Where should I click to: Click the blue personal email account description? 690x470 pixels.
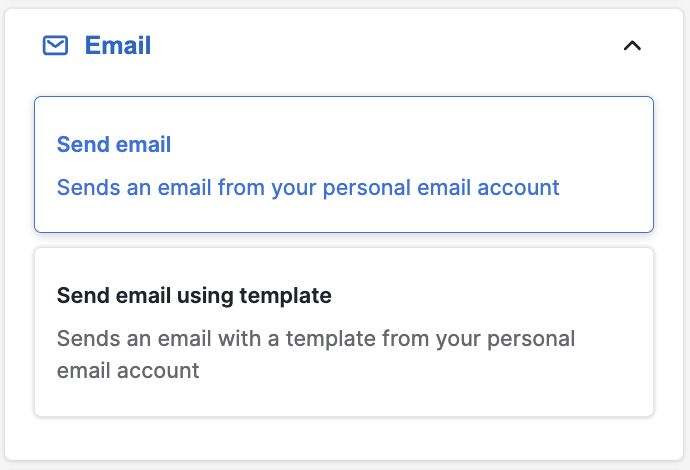pos(308,187)
